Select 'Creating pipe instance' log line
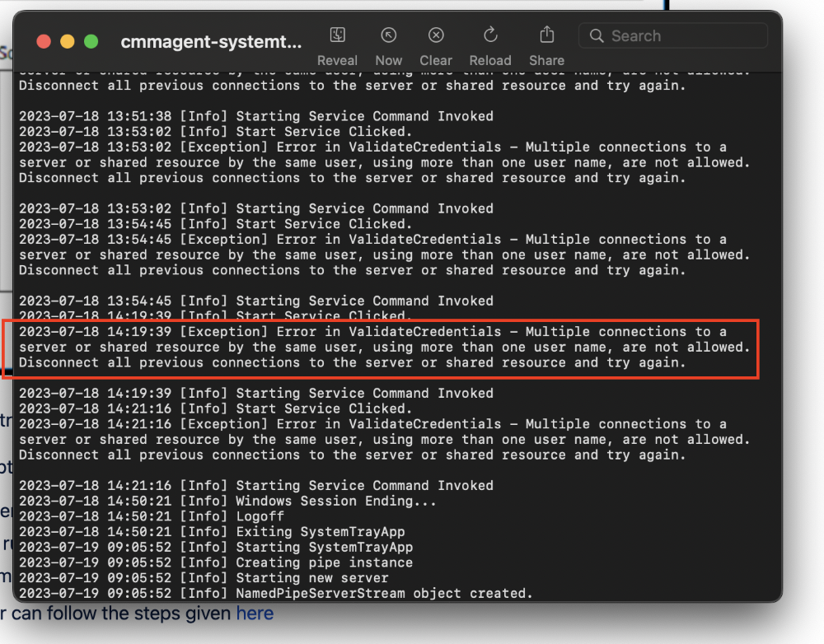This screenshot has height=644, width=824. pyautogui.click(x=216, y=562)
